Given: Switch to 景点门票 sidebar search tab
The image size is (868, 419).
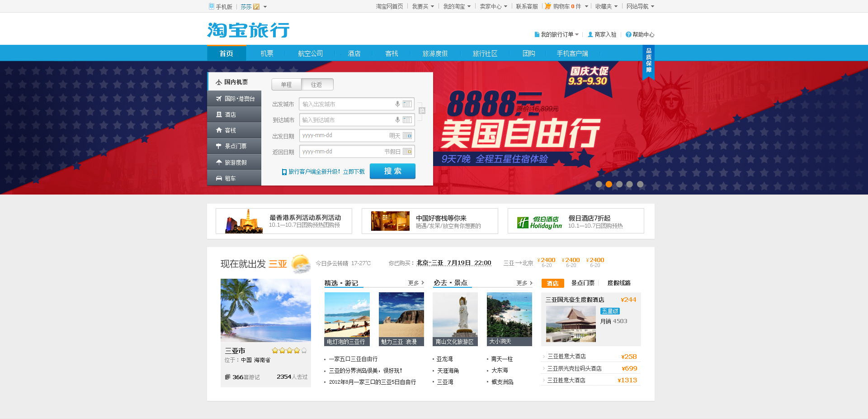Looking at the screenshot, I should tap(234, 146).
